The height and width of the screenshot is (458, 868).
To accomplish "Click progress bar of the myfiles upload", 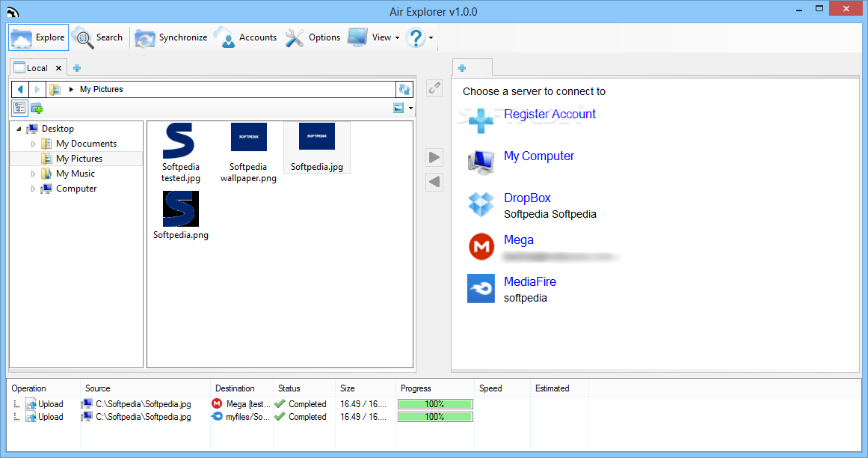I will click(435, 417).
